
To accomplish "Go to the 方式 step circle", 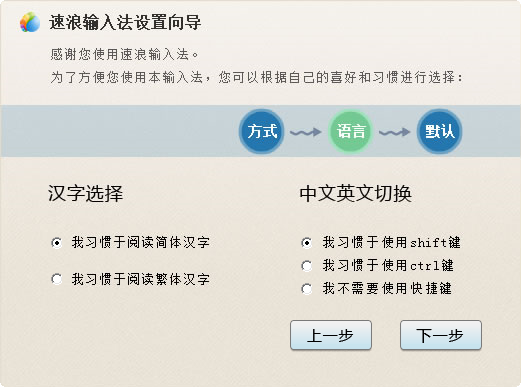I will pos(262,131).
